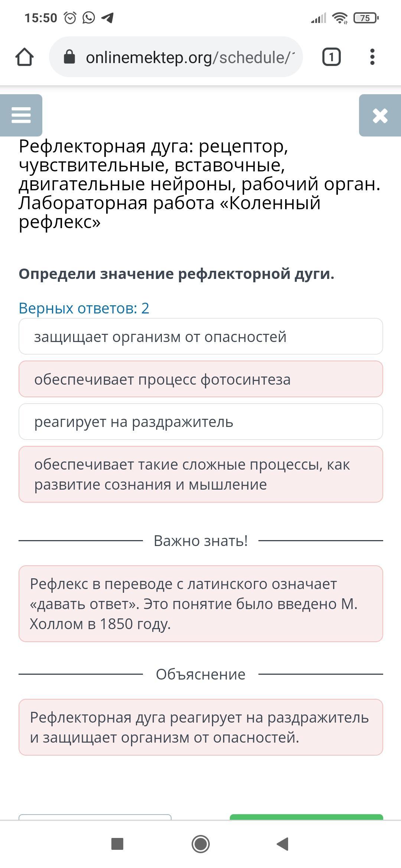This screenshot has height=868, width=401.
Task: Tap the Android home circle button
Action: click(200, 844)
